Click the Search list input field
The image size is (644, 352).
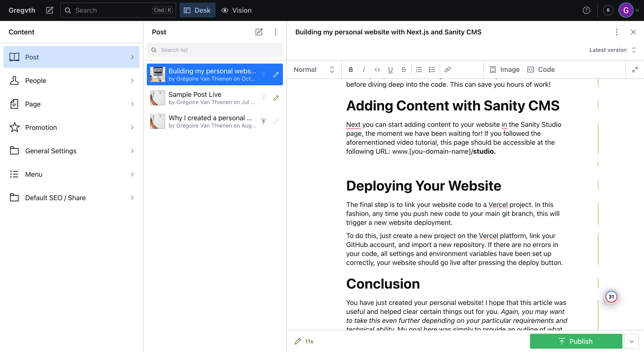coord(215,50)
